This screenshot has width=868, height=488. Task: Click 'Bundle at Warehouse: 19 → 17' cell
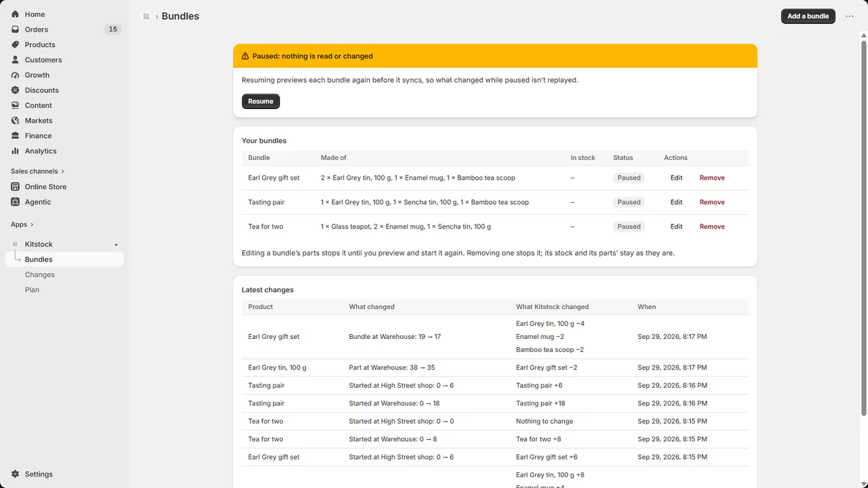[x=395, y=337]
